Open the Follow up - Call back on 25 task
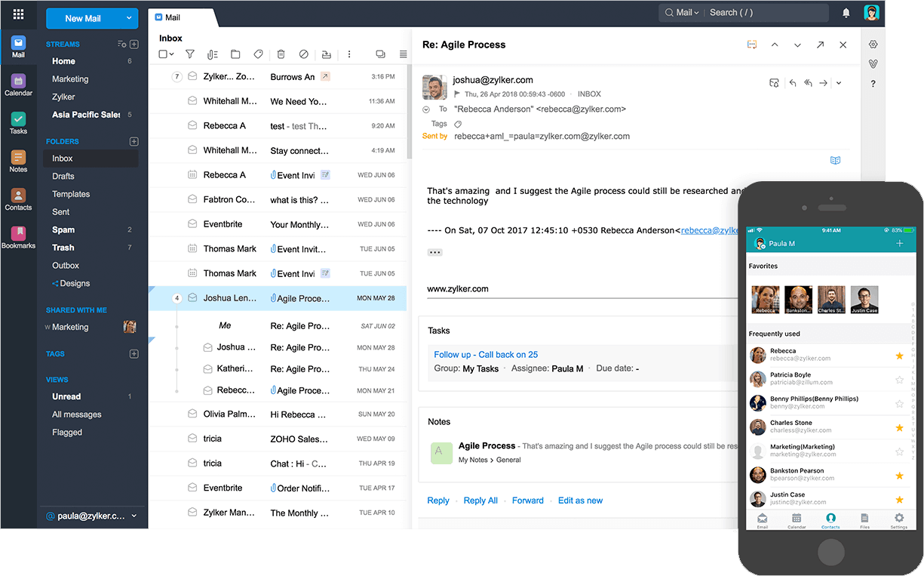 (486, 355)
